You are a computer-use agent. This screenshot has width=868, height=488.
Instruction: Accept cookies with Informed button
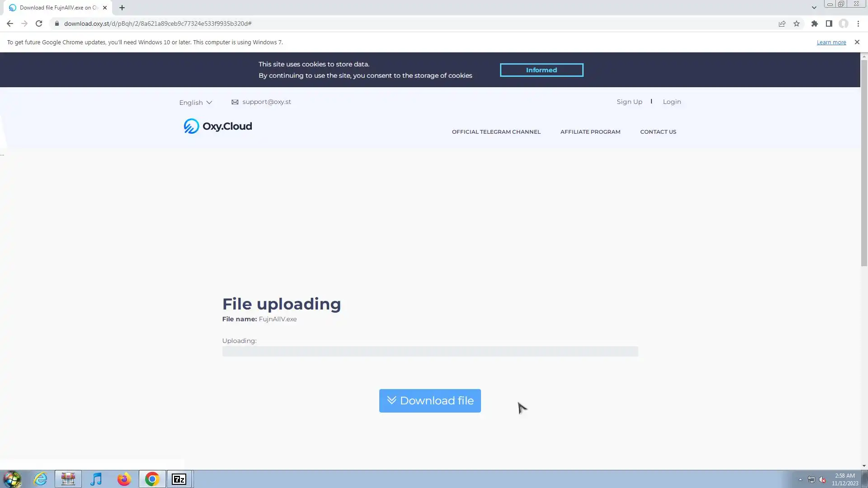[x=541, y=70]
